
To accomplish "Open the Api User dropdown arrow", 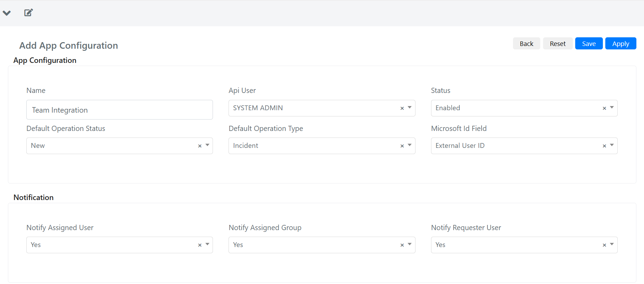I will point(410,107).
